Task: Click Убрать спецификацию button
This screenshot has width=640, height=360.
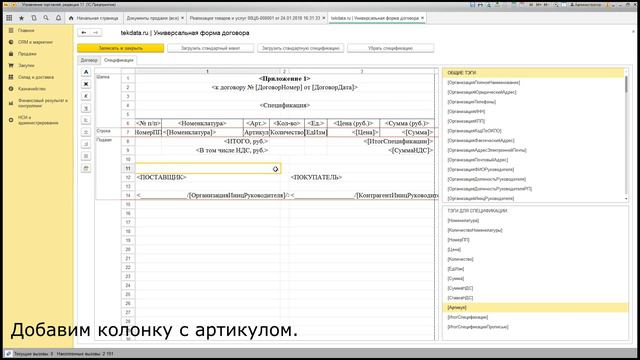Action: point(391,48)
